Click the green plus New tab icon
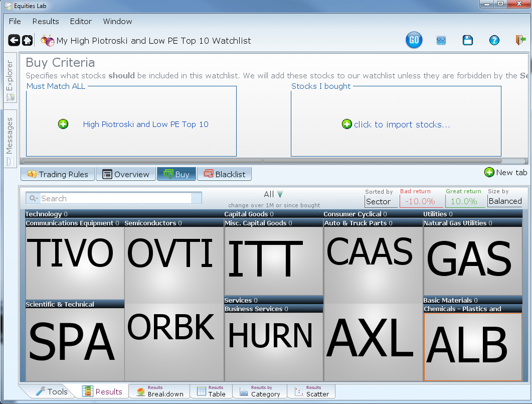Viewport: 532px width, 404px height. [489, 173]
